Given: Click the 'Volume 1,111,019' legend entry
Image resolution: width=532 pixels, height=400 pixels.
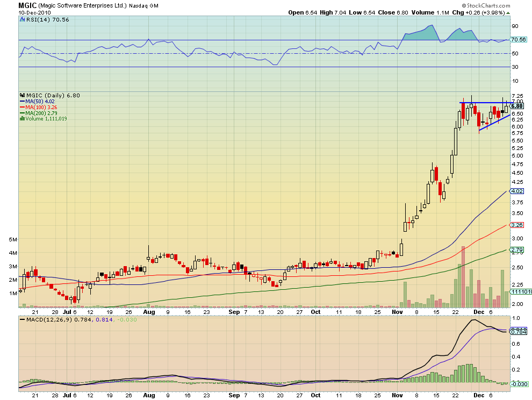Looking at the screenshot, I should tap(46, 118).
